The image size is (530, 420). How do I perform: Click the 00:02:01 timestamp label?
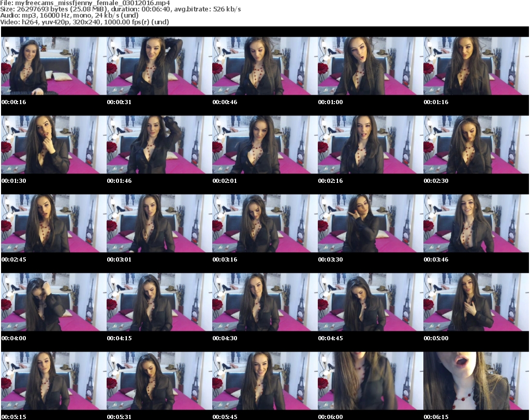coord(225,181)
